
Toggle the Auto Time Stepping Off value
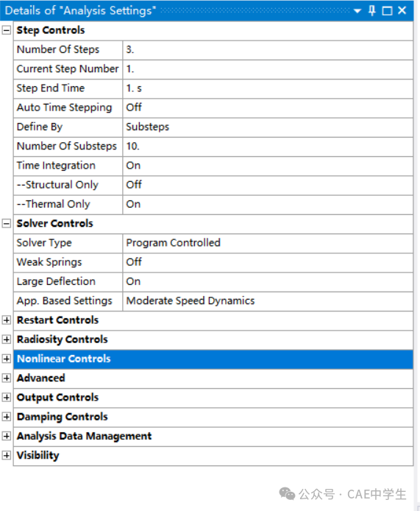[268, 108]
